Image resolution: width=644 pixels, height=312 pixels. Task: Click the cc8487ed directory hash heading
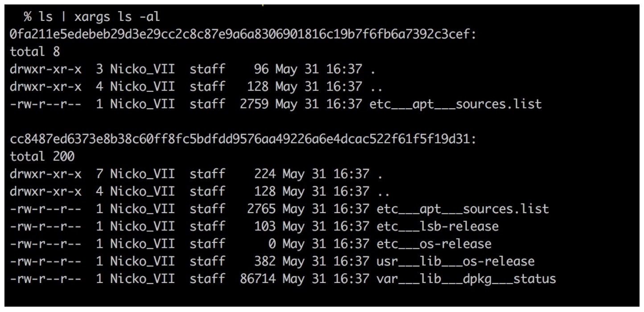(x=243, y=139)
